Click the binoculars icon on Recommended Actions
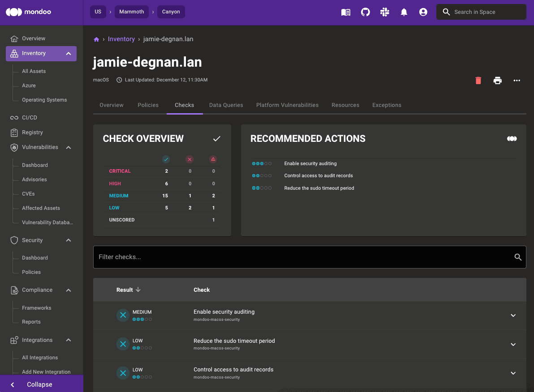The height and width of the screenshot is (392, 534). [512, 139]
